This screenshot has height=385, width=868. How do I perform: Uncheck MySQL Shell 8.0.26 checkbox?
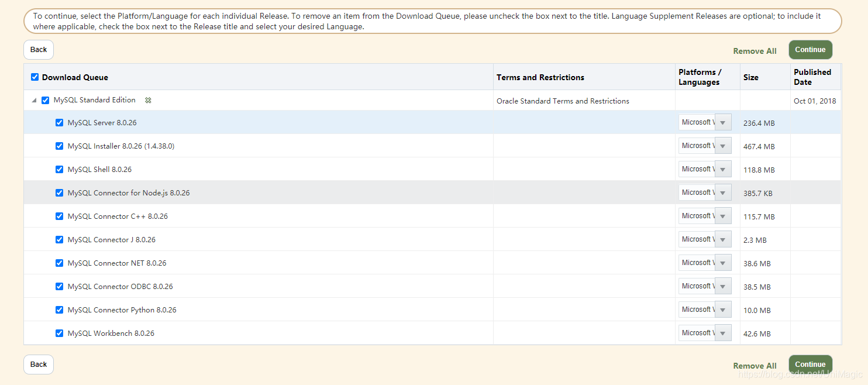click(59, 169)
